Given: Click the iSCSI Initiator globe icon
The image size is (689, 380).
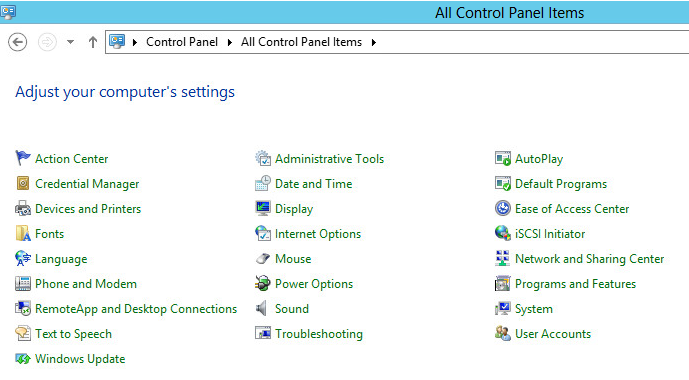Looking at the screenshot, I should tap(503, 233).
